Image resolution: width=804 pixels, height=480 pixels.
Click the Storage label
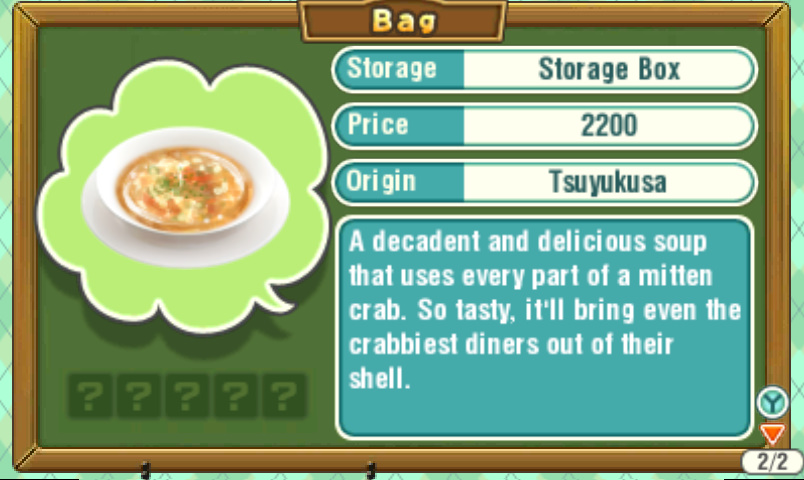[x=392, y=69]
